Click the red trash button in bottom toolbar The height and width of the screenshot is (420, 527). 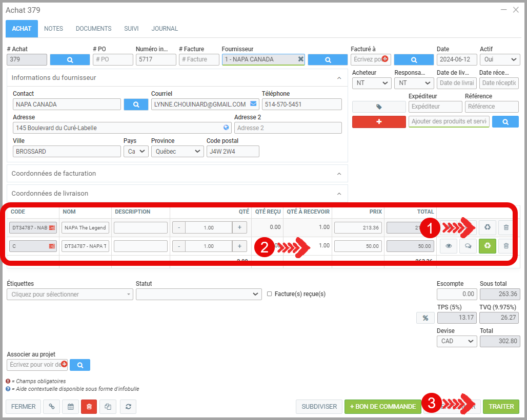point(89,407)
